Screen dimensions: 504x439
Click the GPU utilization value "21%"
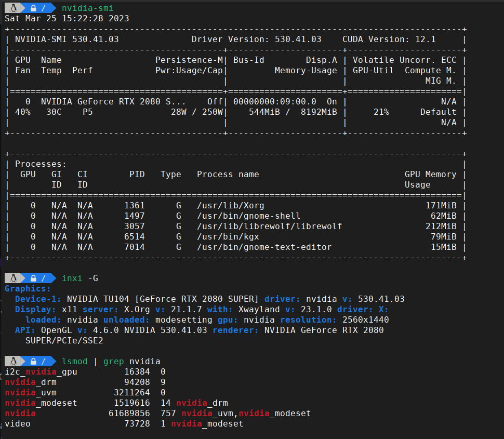tap(381, 112)
